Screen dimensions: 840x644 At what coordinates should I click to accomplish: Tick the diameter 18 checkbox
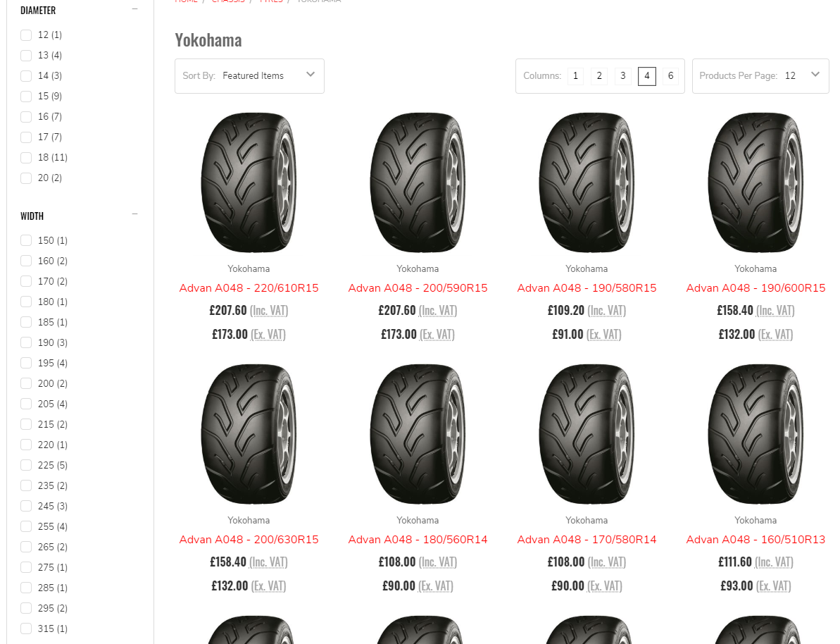point(27,157)
